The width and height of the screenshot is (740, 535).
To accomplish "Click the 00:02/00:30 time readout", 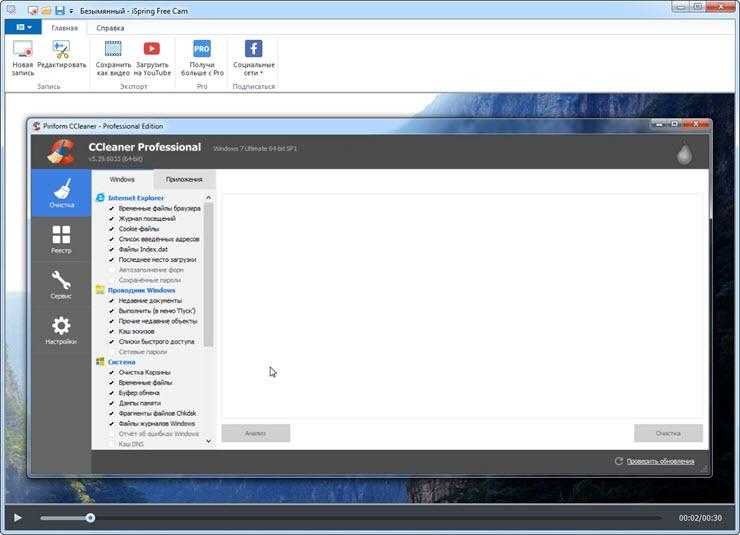I will [700, 518].
